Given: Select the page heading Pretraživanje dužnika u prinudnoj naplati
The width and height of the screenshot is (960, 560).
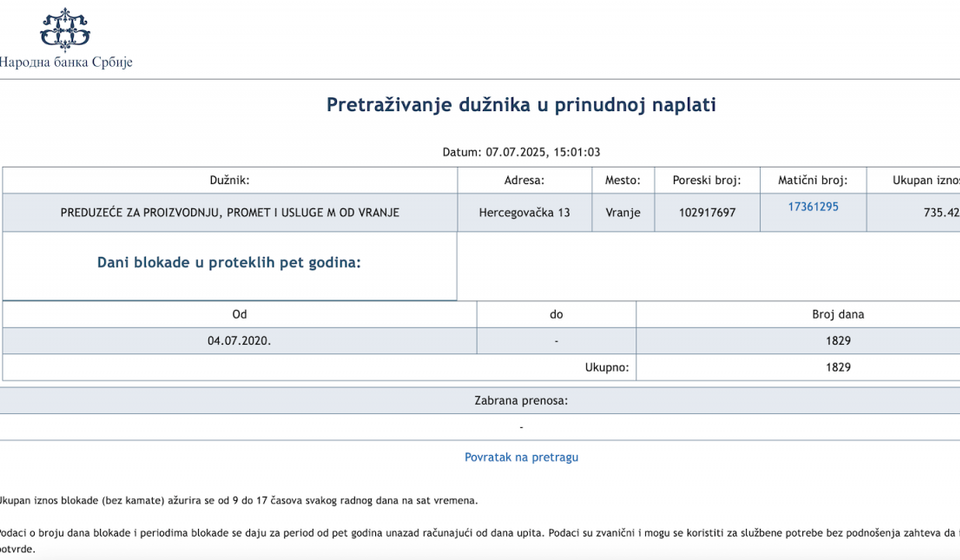Looking at the screenshot, I should (521, 105).
